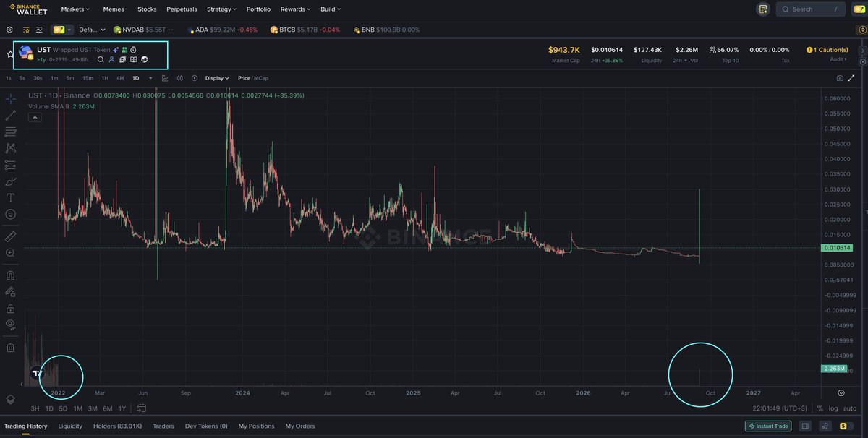Click the chart trend icon in ticker bar
This screenshot has height=438, width=868.
point(38,30)
